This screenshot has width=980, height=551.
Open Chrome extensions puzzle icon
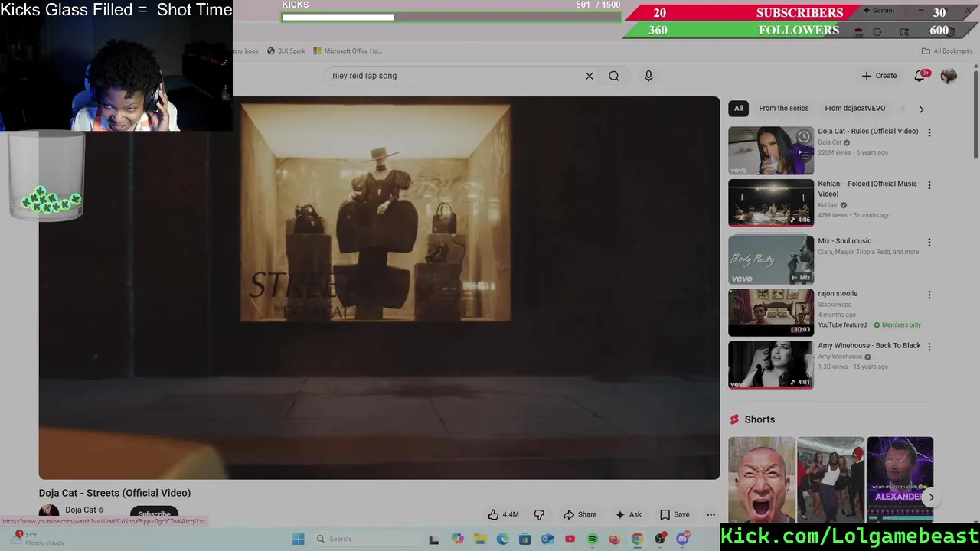click(877, 32)
